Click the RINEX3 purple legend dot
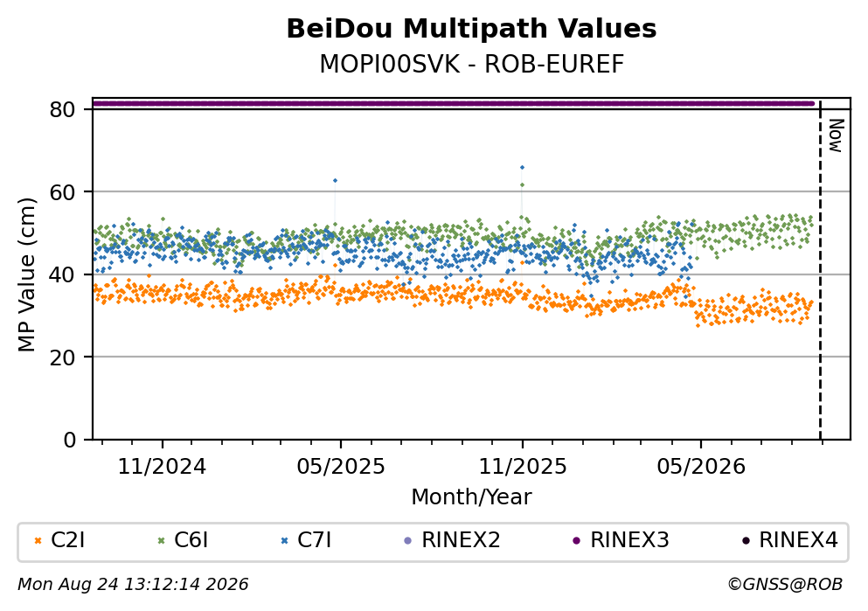 point(576,541)
